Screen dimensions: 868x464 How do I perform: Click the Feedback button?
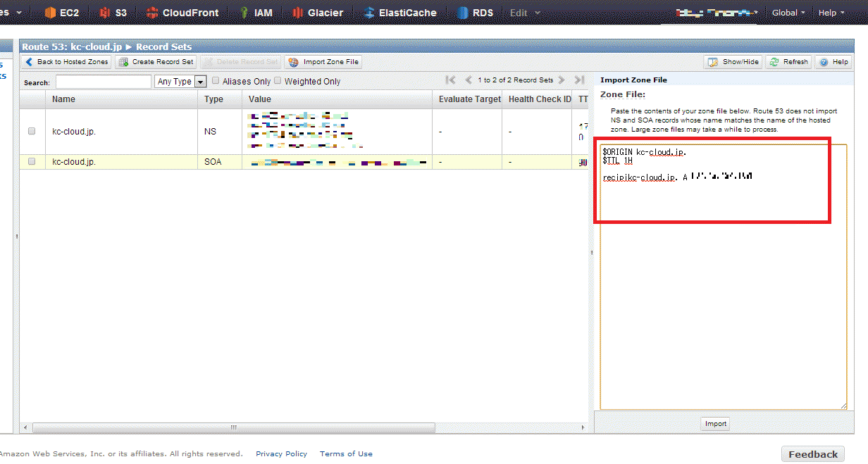(813, 454)
